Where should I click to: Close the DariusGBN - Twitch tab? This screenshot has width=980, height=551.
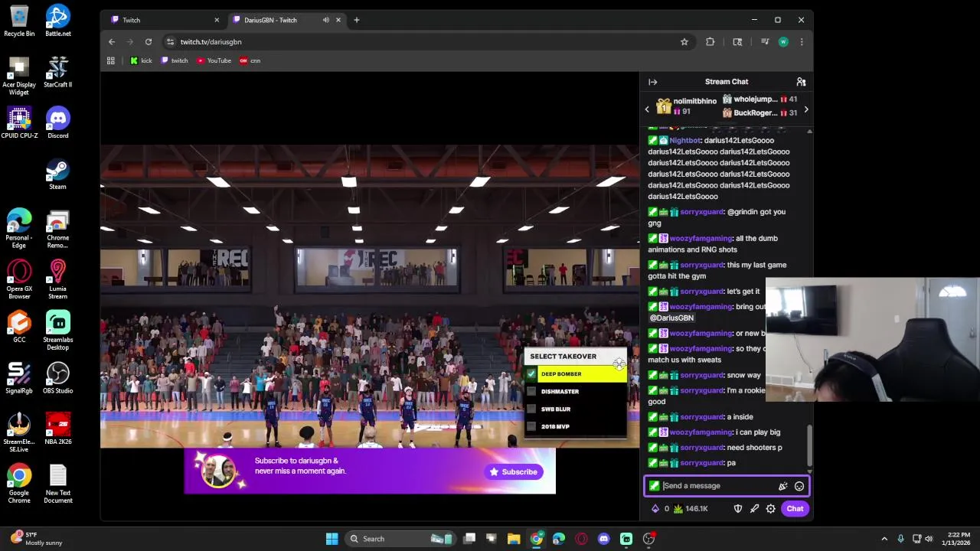(338, 20)
